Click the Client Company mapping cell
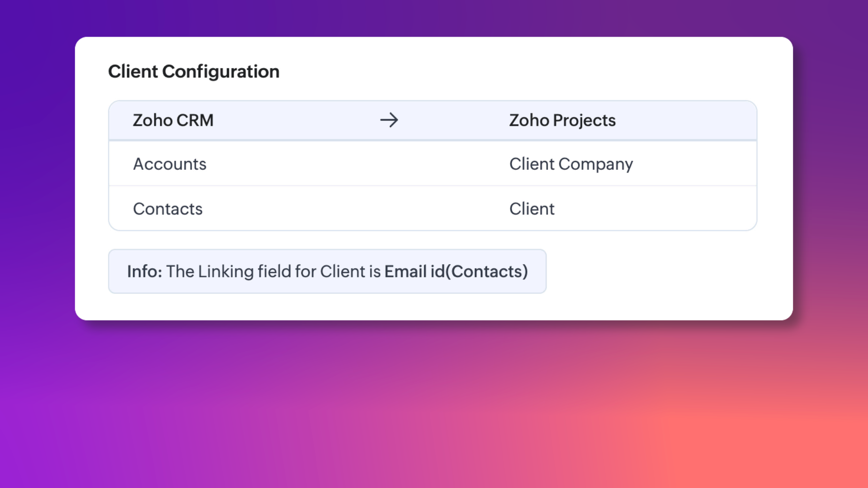Screen dimensions: 868x488 tap(571, 164)
